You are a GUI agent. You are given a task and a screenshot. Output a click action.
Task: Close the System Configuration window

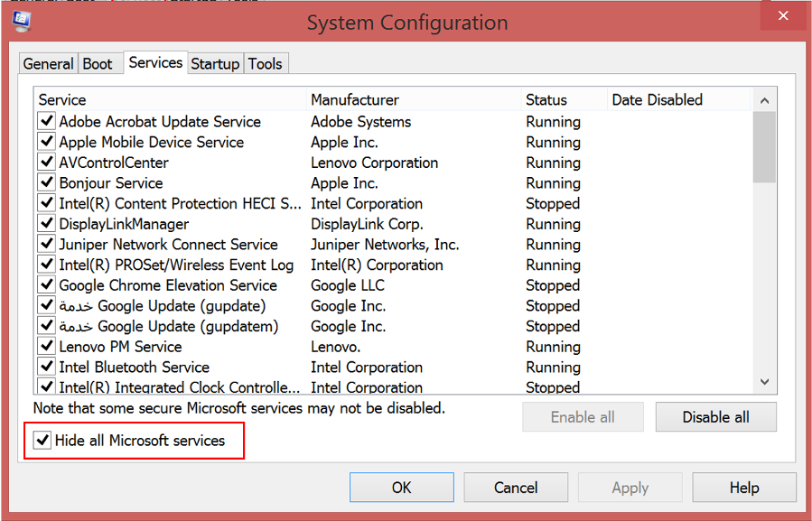pos(783,16)
